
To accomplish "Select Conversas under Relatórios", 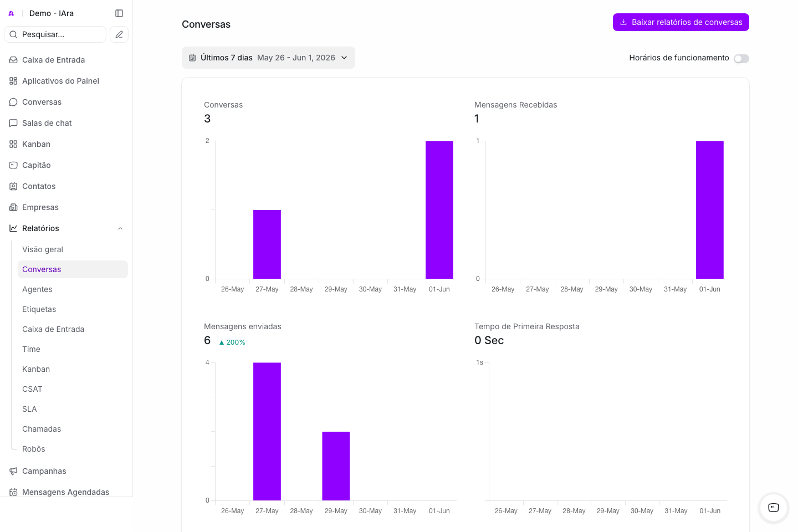I will coord(73,269).
